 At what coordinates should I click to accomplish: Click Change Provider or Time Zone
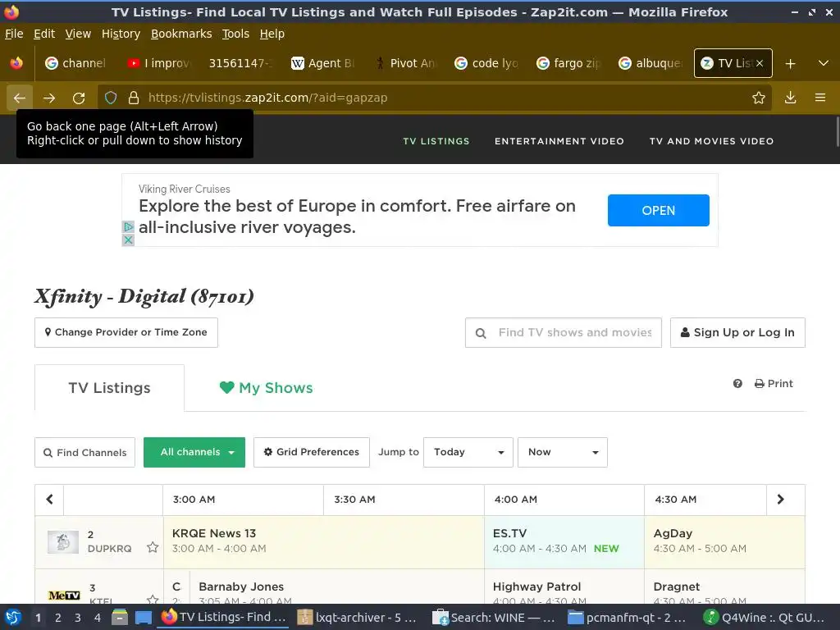(126, 332)
